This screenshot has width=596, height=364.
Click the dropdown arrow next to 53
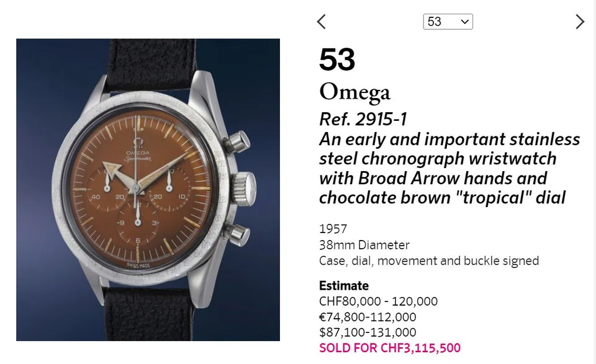[464, 22]
